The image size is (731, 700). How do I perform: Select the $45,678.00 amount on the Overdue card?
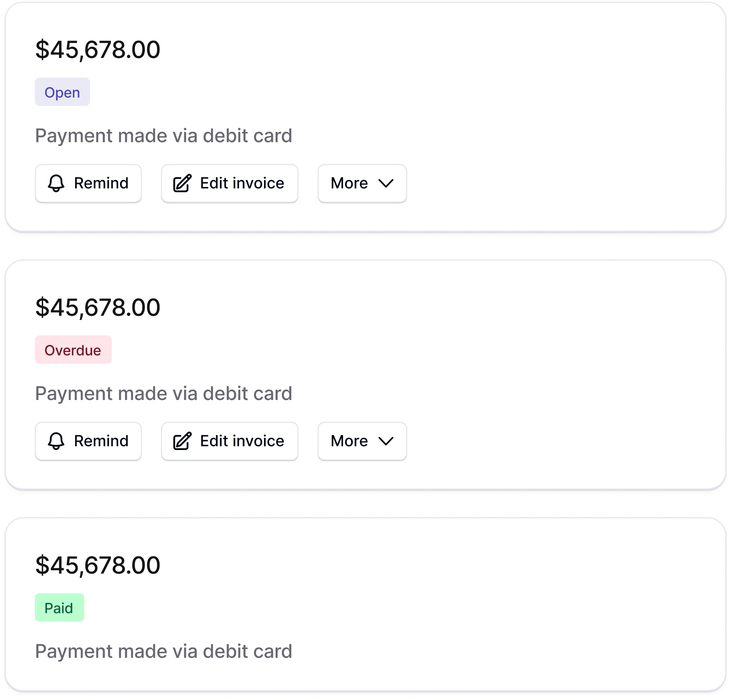(98, 308)
